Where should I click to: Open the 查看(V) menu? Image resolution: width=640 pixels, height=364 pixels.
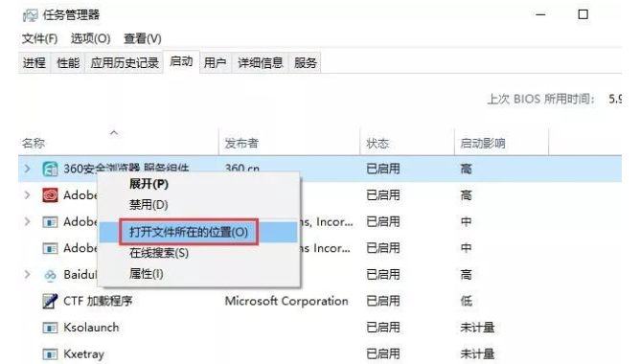143,38
